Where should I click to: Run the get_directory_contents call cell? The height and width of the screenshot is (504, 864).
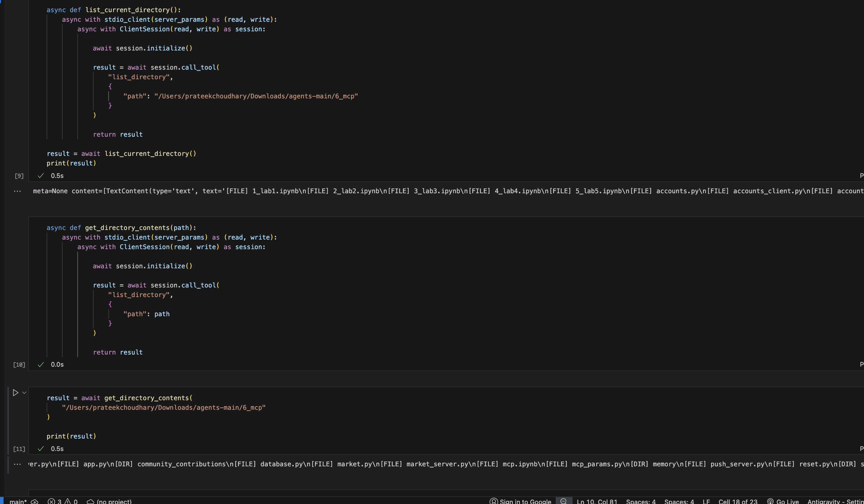point(15,393)
